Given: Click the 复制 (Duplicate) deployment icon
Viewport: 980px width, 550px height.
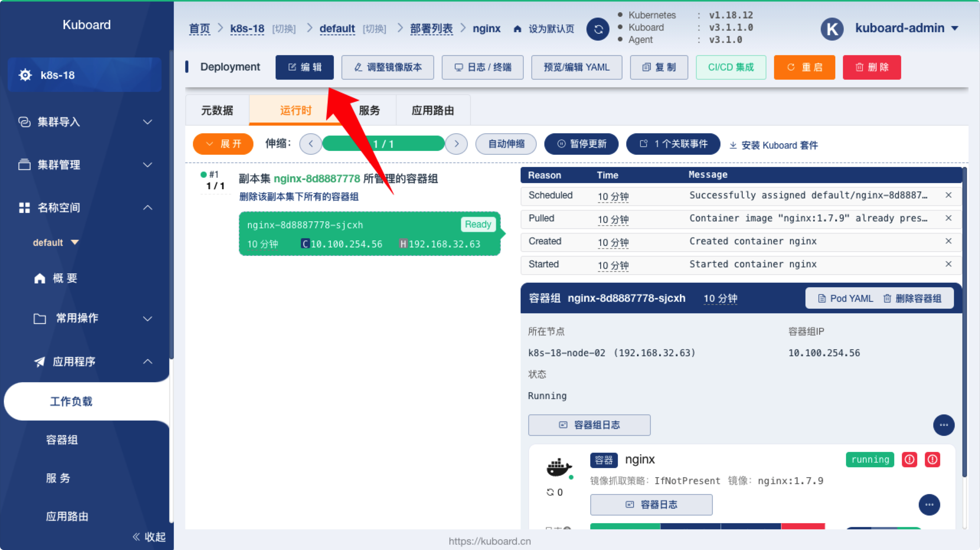Looking at the screenshot, I should [660, 67].
